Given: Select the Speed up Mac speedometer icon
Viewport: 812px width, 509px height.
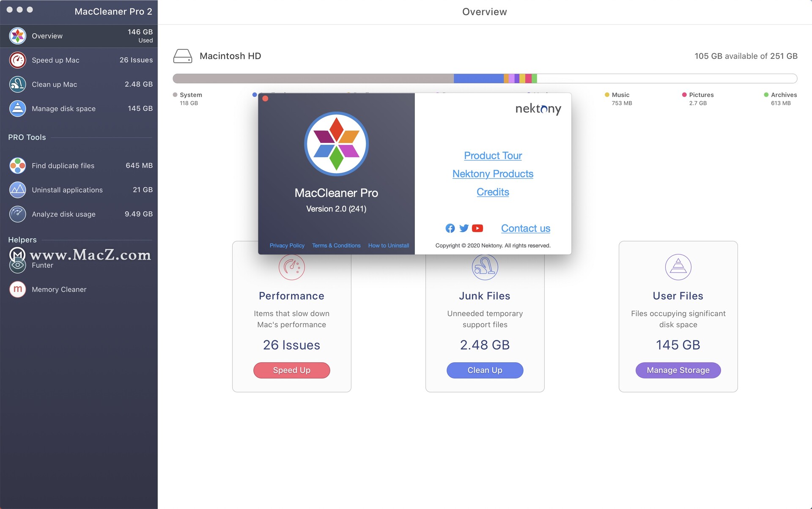Looking at the screenshot, I should point(18,60).
